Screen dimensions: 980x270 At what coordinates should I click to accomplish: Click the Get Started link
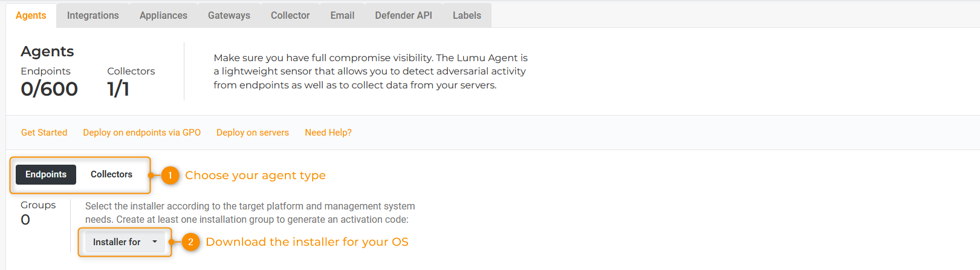(x=44, y=133)
